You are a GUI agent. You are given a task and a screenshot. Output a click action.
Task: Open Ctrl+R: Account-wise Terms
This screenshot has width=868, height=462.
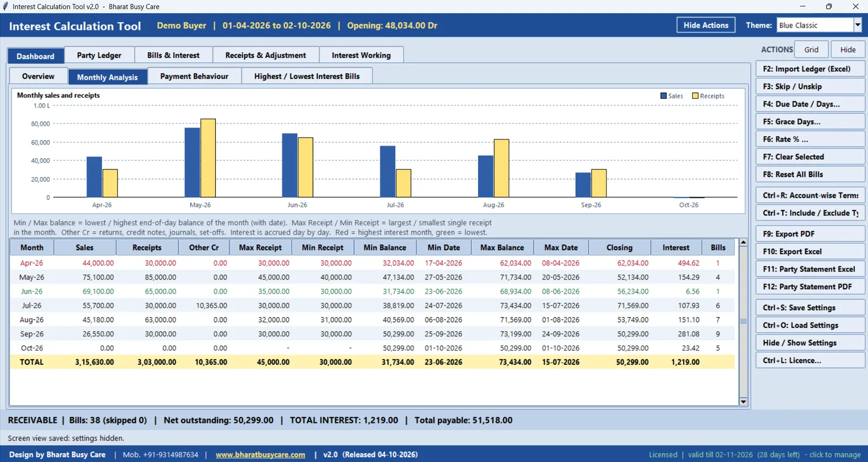coord(810,195)
